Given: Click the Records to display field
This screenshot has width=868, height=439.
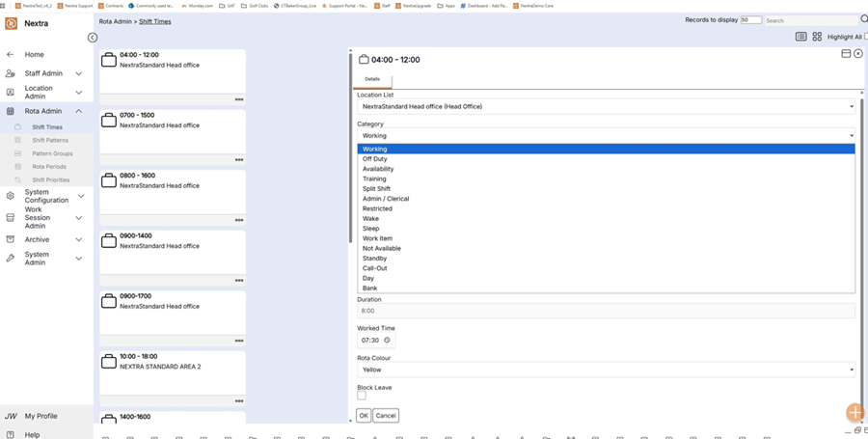Looking at the screenshot, I should click(x=751, y=20).
